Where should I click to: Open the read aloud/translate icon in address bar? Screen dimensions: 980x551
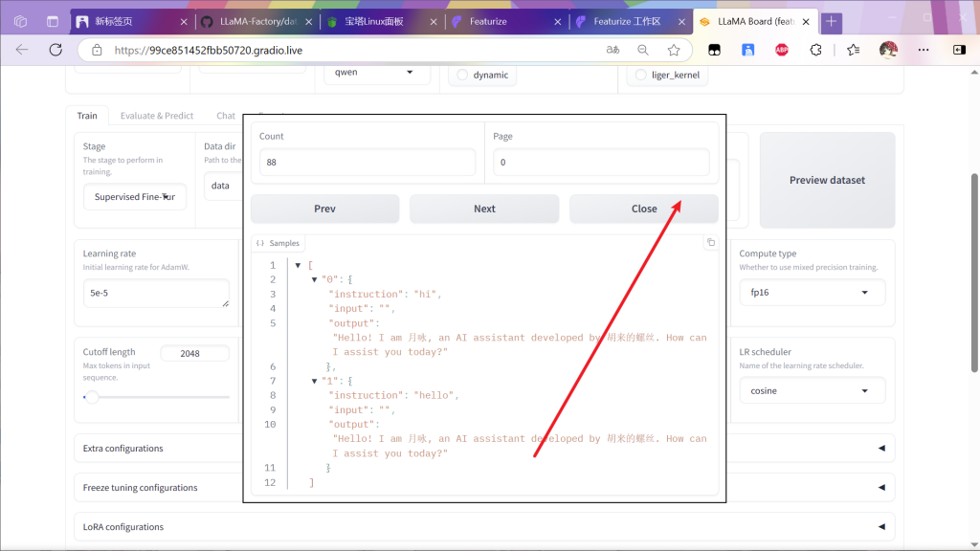(x=612, y=50)
